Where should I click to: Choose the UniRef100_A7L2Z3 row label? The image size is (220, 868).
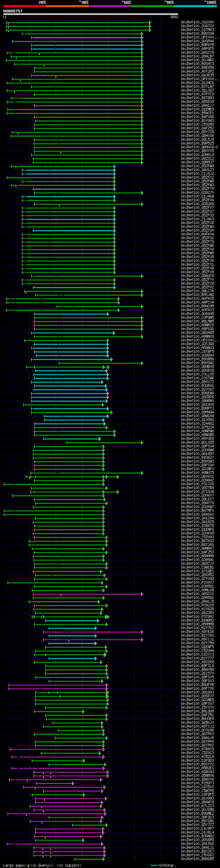point(197,806)
